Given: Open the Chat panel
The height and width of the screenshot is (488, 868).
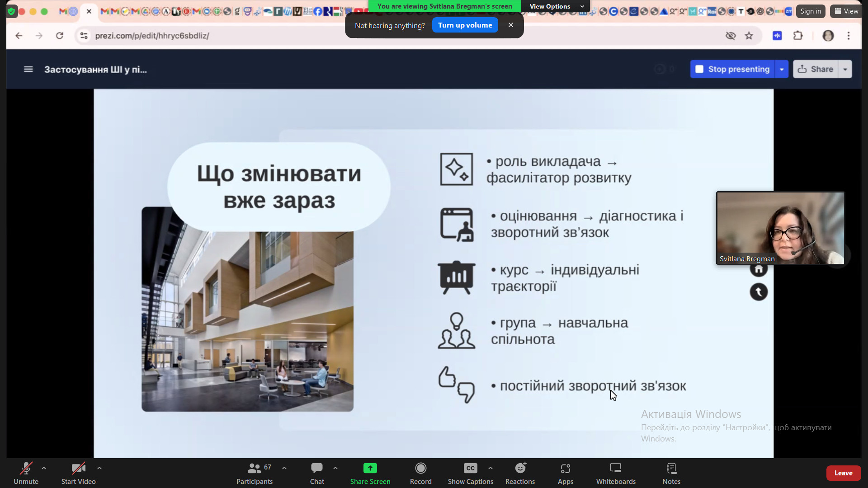Looking at the screenshot, I should pyautogui.click(x=316, y=473).
